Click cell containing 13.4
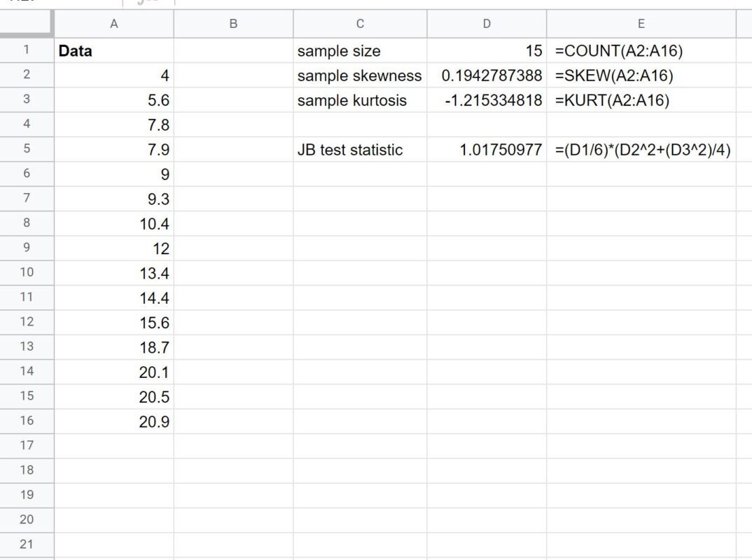This screenshot has width=752, height=560. point(114,273)
